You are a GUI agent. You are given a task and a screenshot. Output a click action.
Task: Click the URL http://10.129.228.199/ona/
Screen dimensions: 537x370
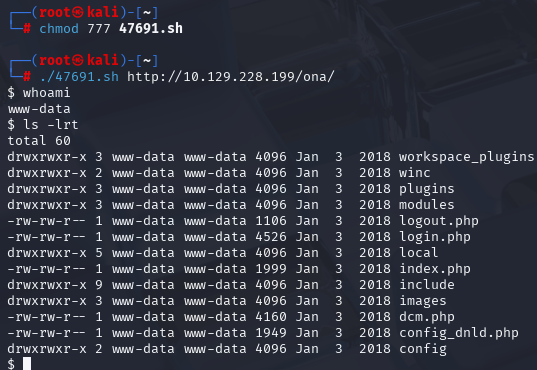point(230,77)
